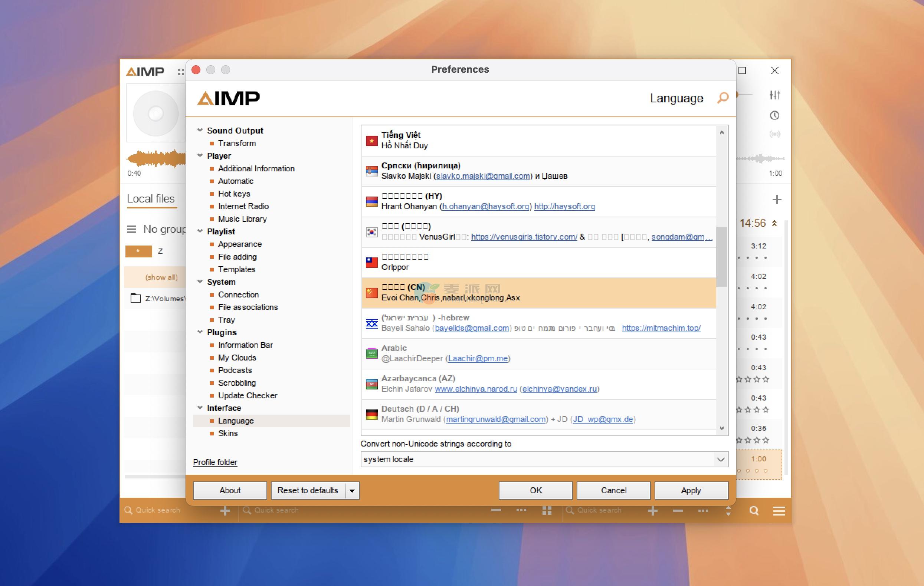Click the gray waveform above 1:00

pyautogui.click(x=760, y=158)
